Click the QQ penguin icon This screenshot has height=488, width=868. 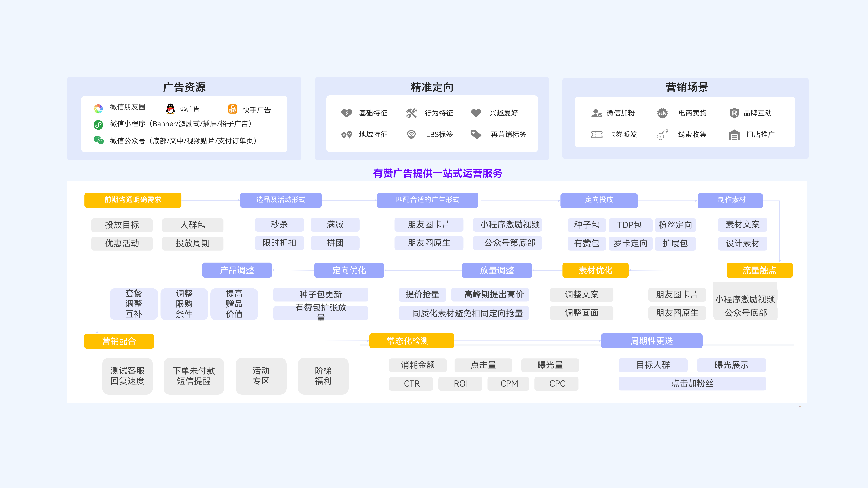pos(171,108)
